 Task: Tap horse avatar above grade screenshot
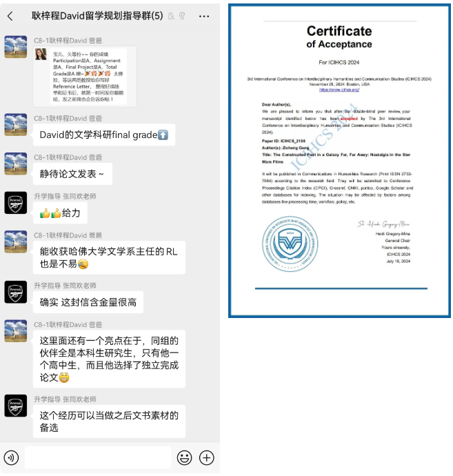click(x=15, y=47)
